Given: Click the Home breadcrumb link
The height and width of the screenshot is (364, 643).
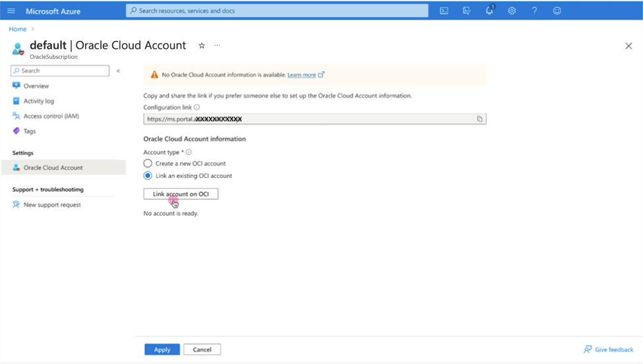Looking at the screenshot, I should 18,29.
